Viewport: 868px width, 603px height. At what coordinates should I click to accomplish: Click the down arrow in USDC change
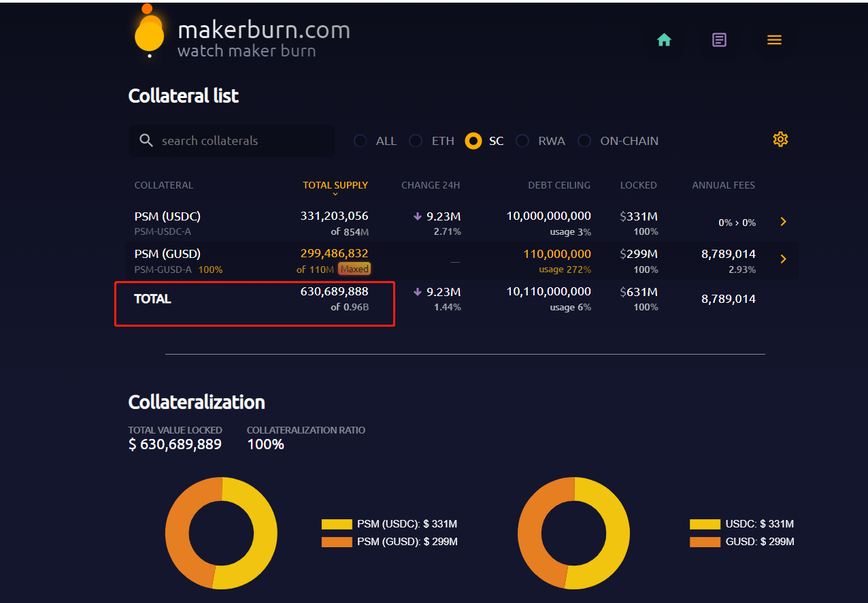point(418,216)
